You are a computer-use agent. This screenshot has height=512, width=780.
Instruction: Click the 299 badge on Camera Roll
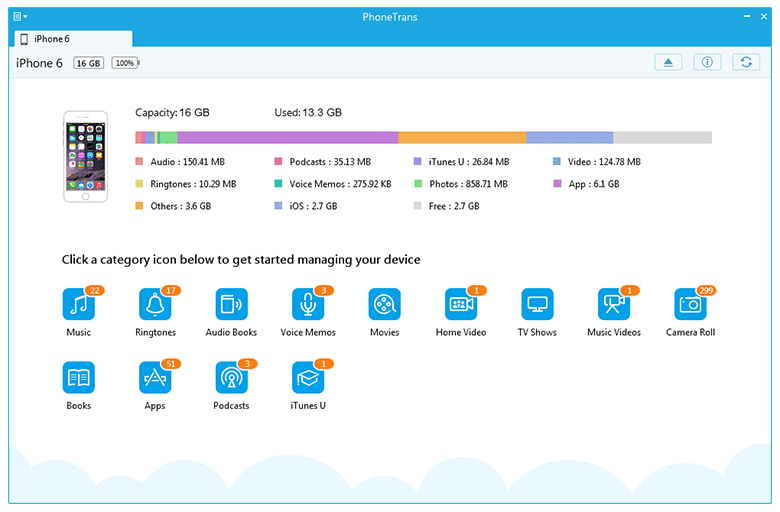(x=706, y=290)
